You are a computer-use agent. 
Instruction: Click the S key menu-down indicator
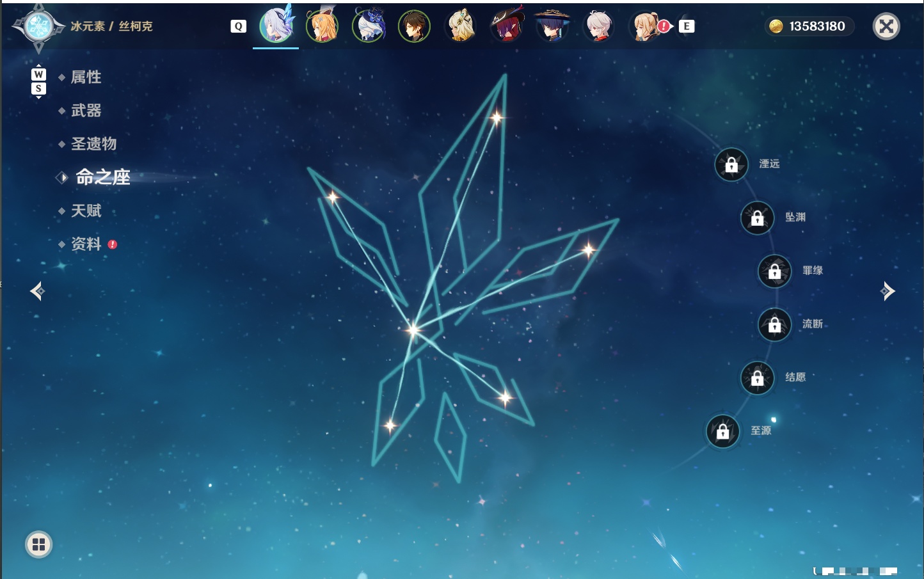[x=38, y=88]
